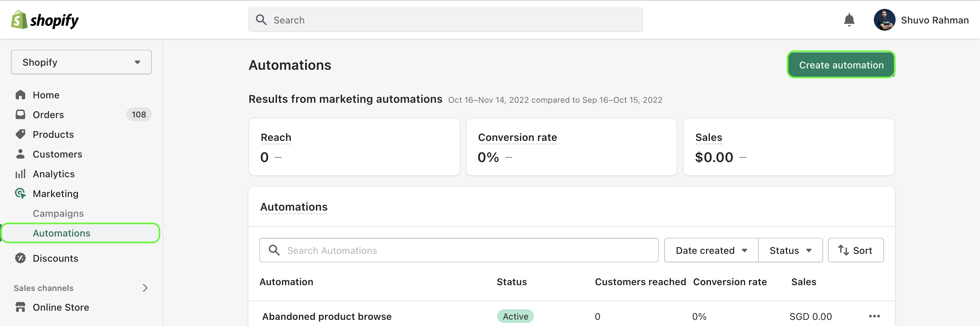This screenshot has width=980, height=326.
Task: Click the Sales metric card label
Action: pos(708,137)
